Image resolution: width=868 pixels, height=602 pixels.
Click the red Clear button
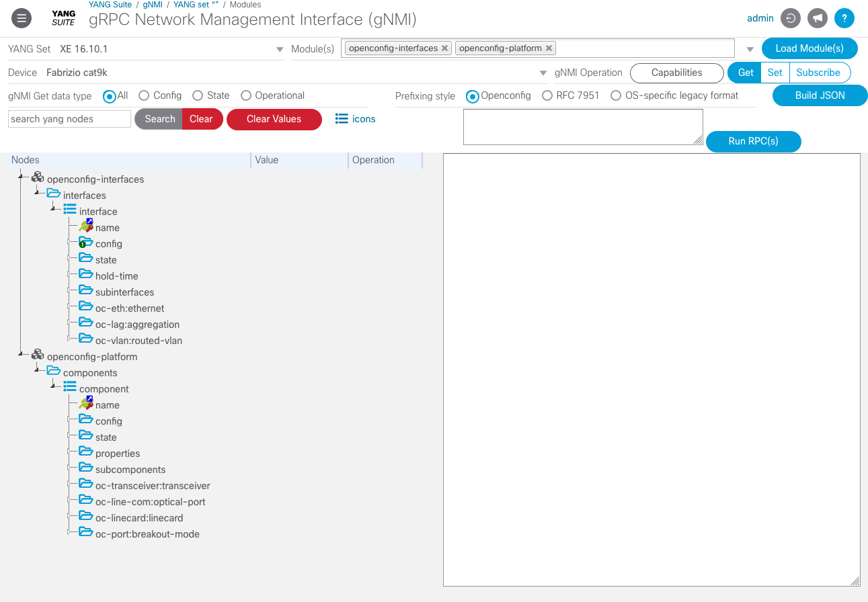click(x=202, y=119)
